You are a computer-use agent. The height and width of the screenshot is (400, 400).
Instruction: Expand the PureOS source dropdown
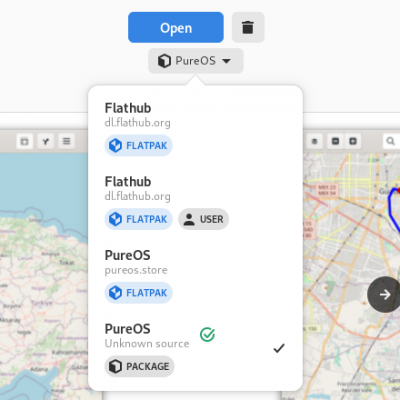196,61
